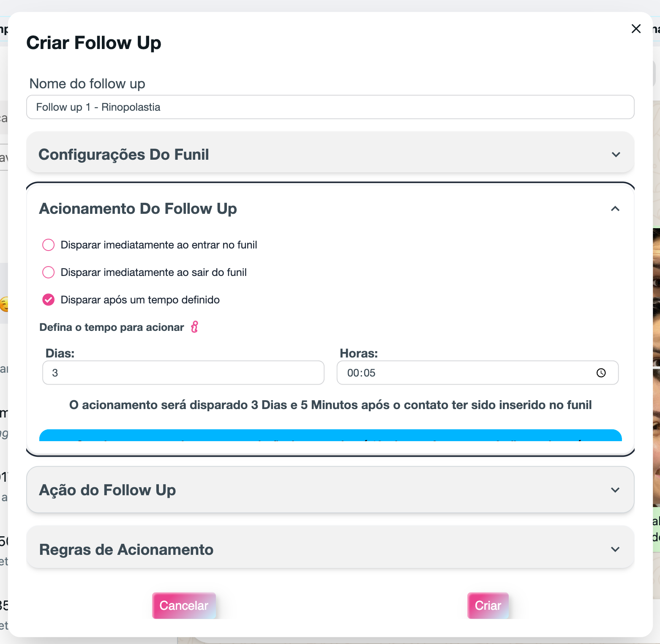
Task: Click the Dias input field
Action: coord(183,373)
